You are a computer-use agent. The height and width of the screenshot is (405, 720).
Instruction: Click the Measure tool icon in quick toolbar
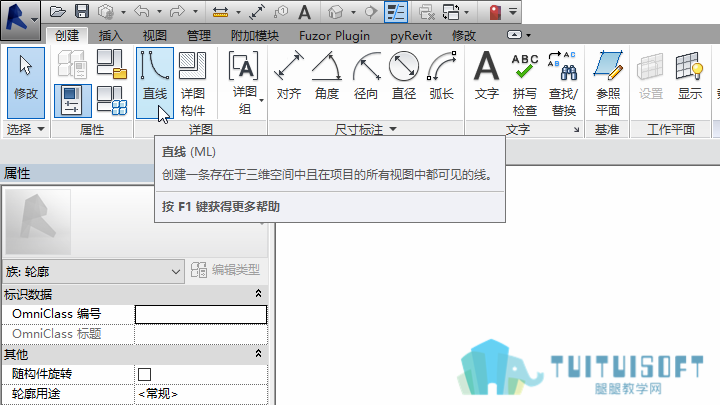220,12
